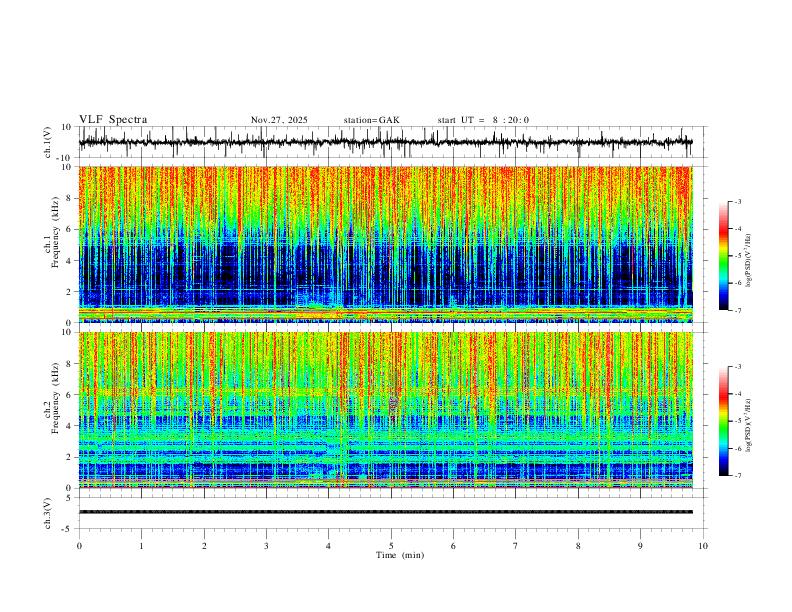Click the ch.1 spectrogram's color scale bar

point(723,256)
